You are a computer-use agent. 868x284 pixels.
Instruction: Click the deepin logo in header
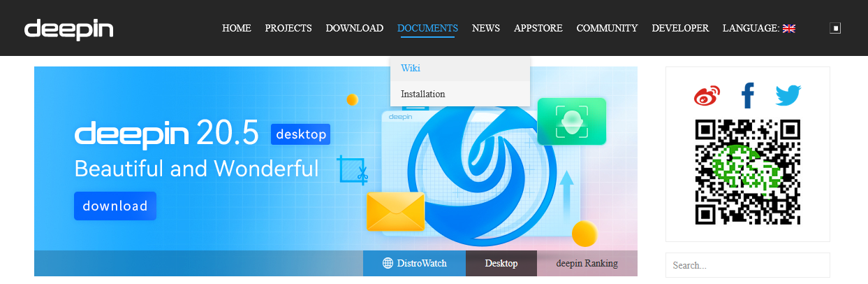[x=68, y=29]
